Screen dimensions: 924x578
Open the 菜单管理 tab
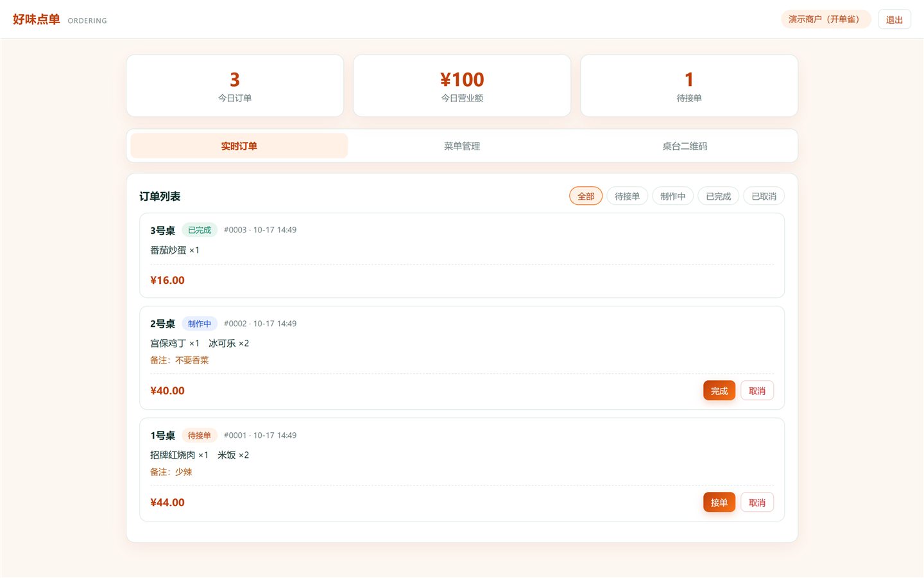(462, 146)
